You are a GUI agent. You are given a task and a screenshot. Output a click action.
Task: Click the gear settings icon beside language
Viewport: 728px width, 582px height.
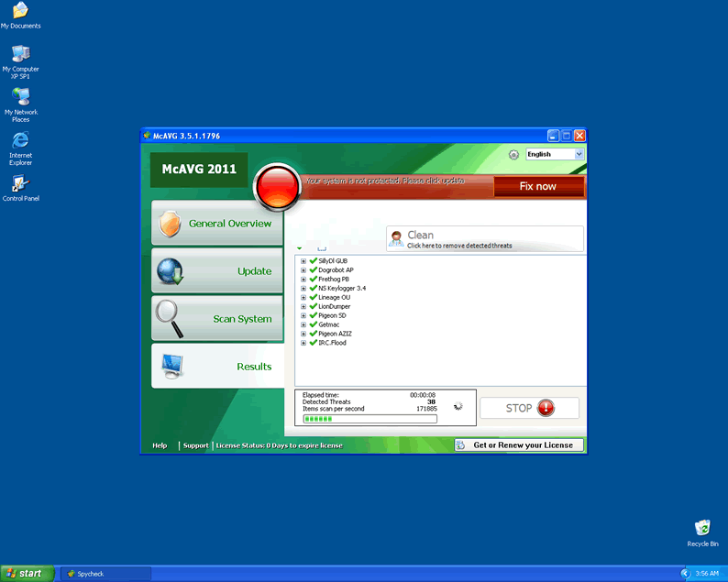(513, 155)
